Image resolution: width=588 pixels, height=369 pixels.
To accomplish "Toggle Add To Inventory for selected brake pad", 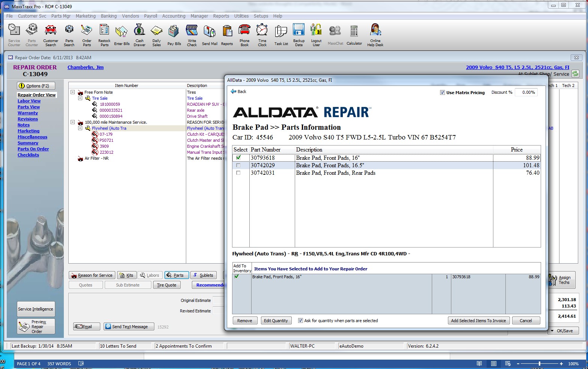I will 237,277.
